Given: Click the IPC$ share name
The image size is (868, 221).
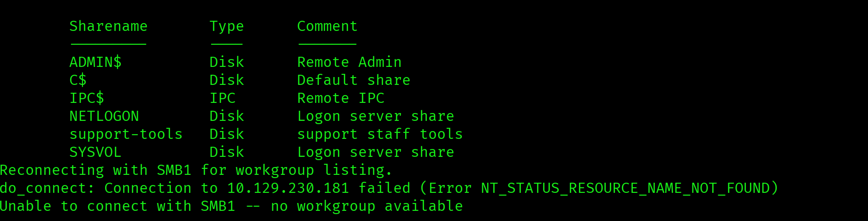Looking at the screenshot, I should (87, 98).
